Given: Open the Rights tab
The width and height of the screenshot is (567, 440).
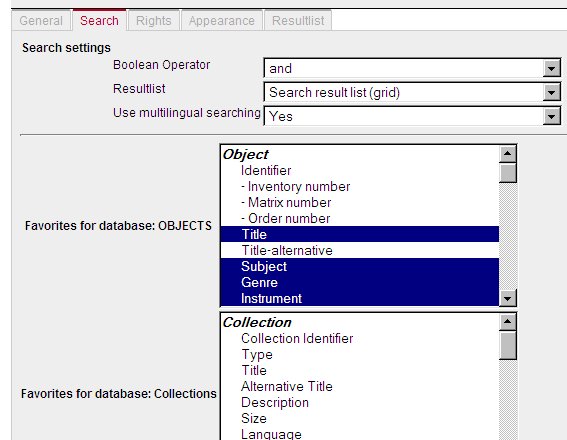Looking at the screenshot, I should coord(153,21).
